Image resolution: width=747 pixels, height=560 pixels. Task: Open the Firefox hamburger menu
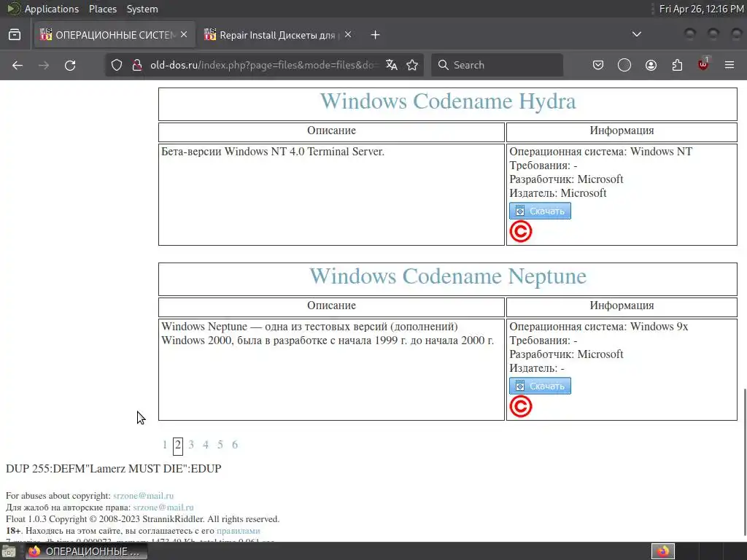coord(729,65)
